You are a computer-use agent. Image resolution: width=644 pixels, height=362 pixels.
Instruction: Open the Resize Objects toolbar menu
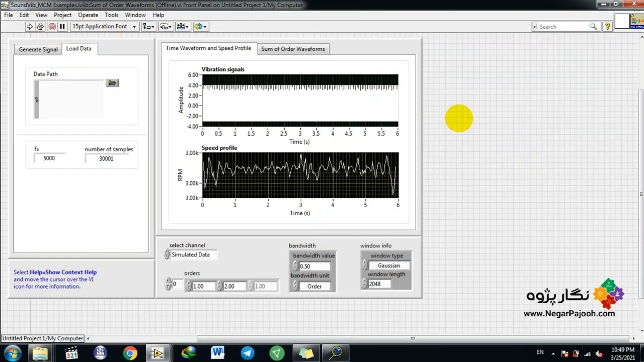click(183, 27)
